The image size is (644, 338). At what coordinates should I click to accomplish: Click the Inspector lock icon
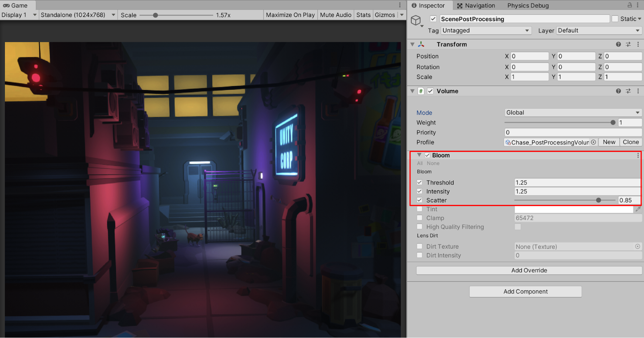point(630,5)
